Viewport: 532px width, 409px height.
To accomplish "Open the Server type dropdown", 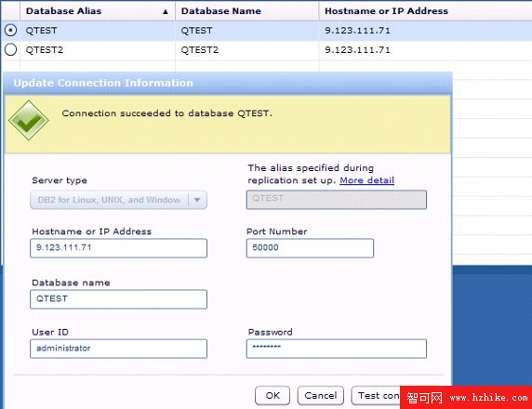I will click(x=118, y=200).
